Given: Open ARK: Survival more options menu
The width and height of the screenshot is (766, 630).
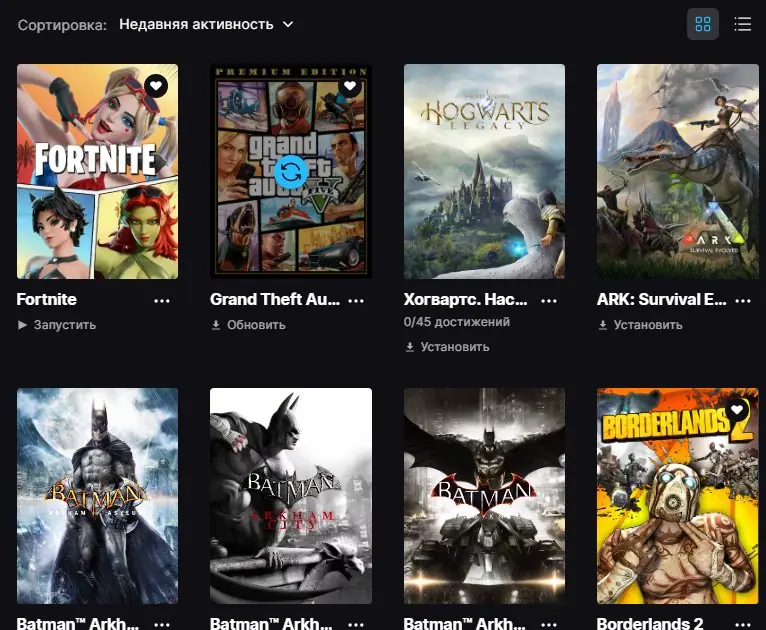Looking at the screenshot, I should 743,300.
